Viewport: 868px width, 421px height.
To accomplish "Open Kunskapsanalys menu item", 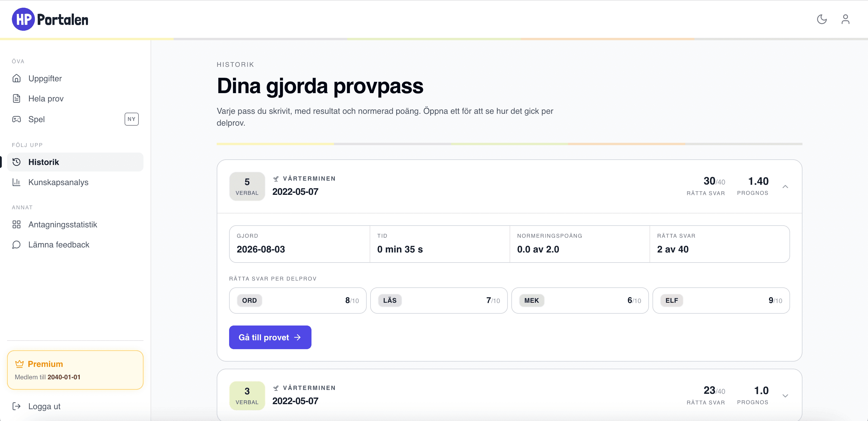I will pyautogui.click(x=75, y=182).
